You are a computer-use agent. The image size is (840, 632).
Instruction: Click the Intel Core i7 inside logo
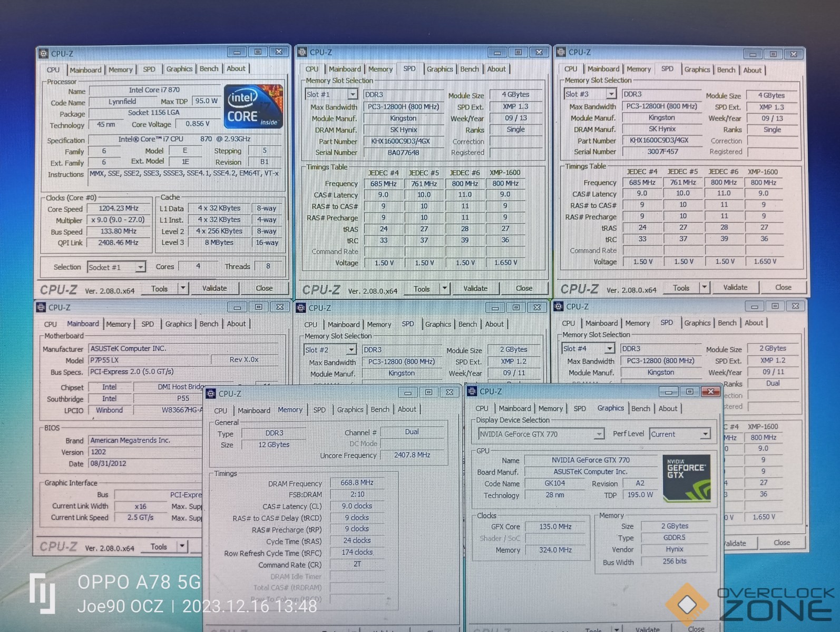(253, 106)
